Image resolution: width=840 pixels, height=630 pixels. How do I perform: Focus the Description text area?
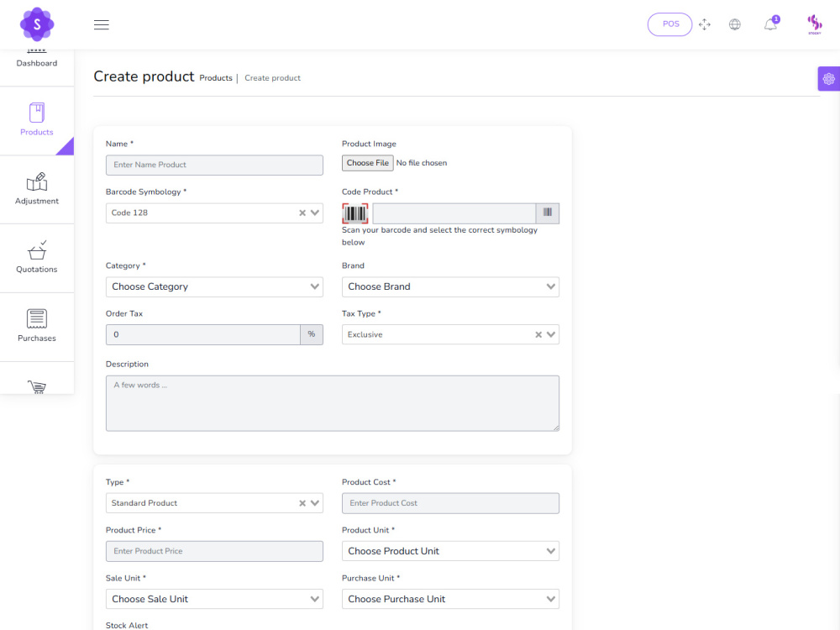pos(333,403)
